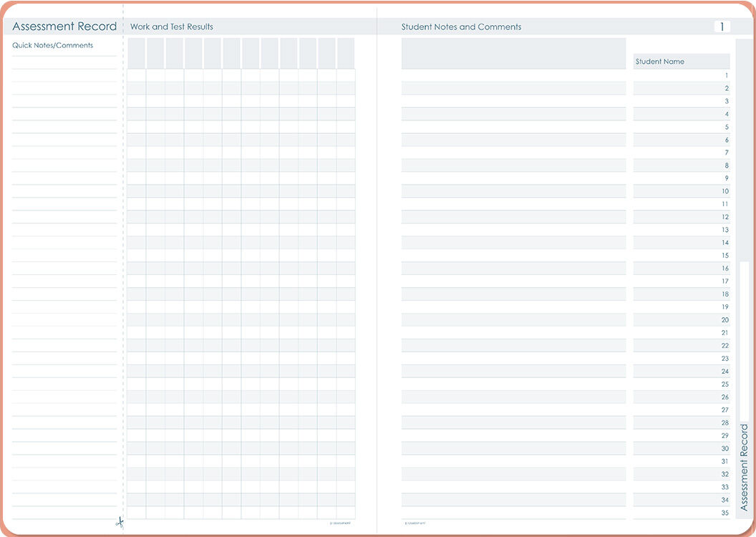The height and width of the screenshot is (537, 756).
Task: Click the scissors cut-line icon
Action: click(x=120, y=522)
